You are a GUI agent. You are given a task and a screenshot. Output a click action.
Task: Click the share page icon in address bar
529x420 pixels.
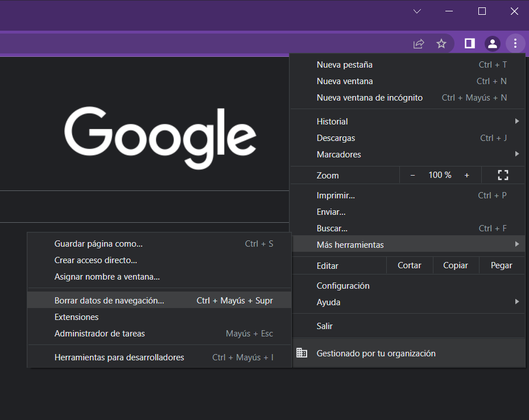tap(419, 44)
